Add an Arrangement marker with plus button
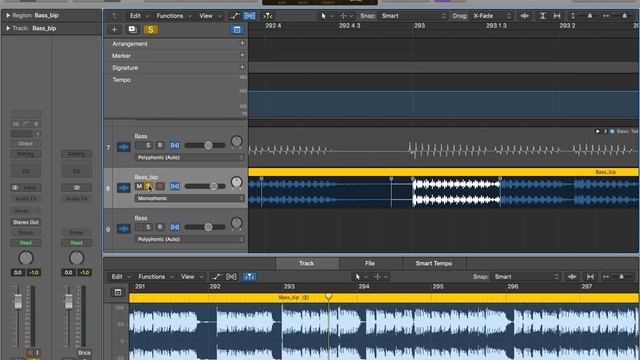640x360 pixels. 242,43
